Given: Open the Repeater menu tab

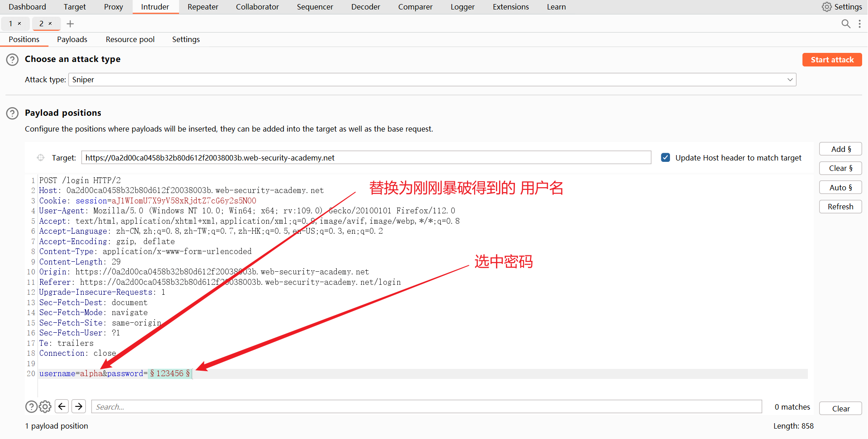Looking at the screenshot, I should coord(203,7).
